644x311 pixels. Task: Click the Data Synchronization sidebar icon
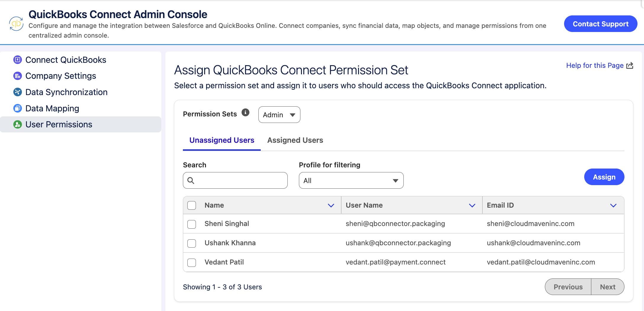18,92
